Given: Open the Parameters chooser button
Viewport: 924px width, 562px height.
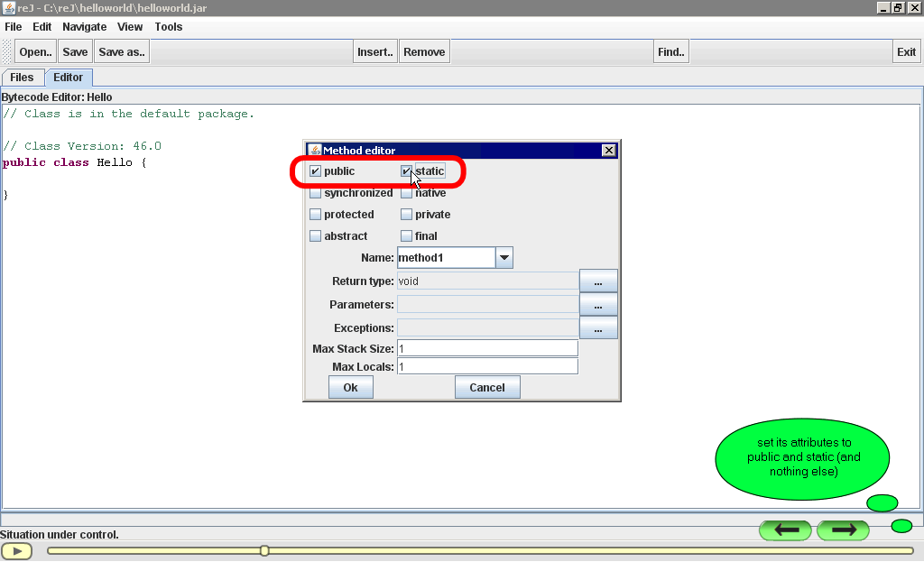Looking at the screenshot, I should click(x=598, y=305).
